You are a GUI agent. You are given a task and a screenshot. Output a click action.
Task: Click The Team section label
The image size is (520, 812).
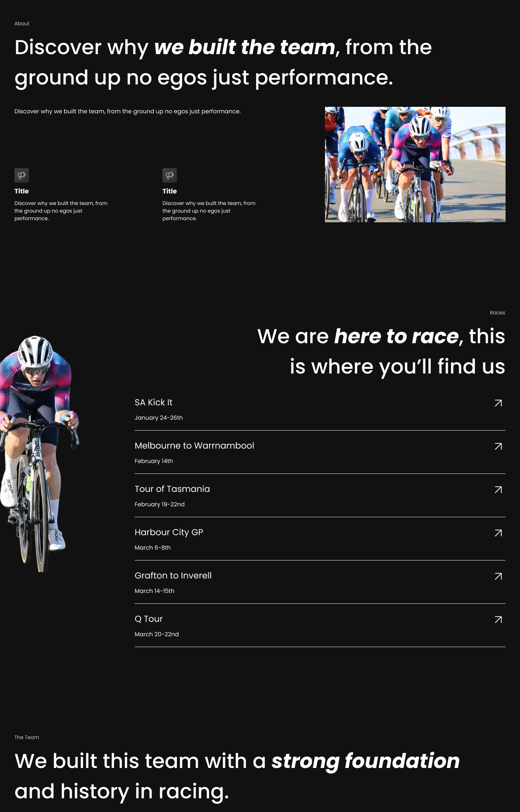point(27,737)
